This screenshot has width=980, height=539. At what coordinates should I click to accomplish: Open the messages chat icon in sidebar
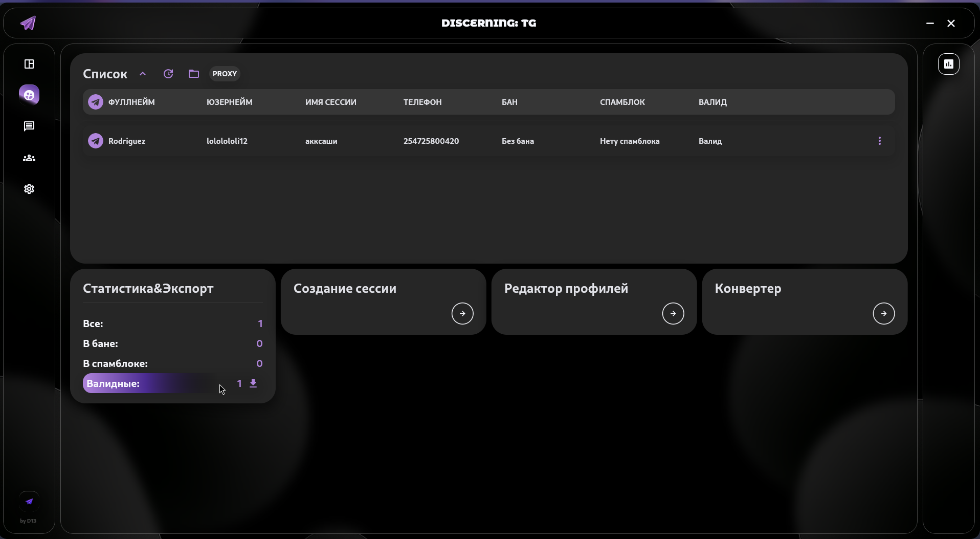click(29, 126)
